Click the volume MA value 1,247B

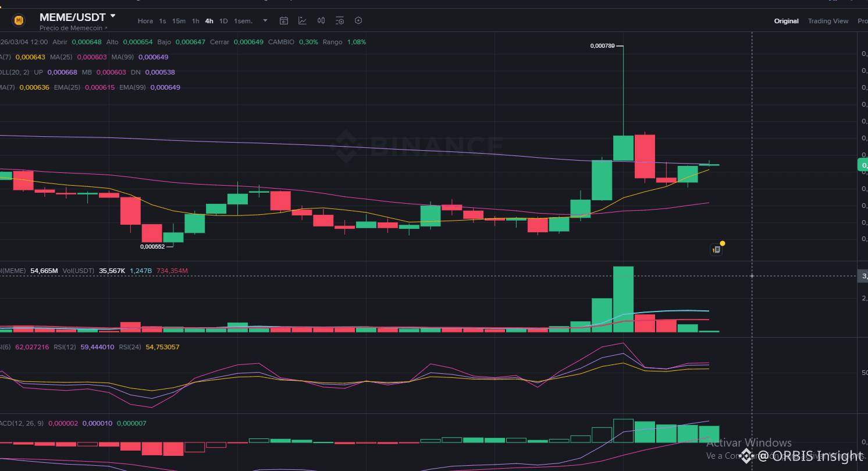click(141, 271)
